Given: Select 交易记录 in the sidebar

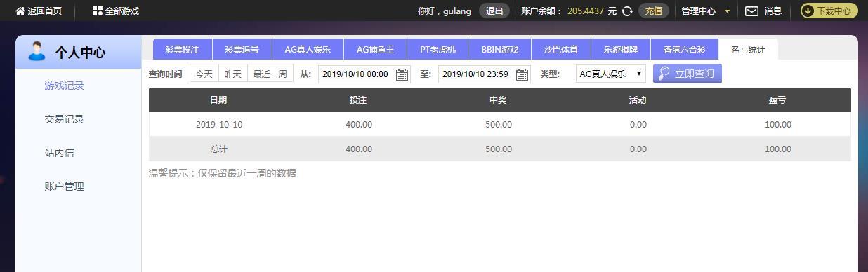Looking at the screenshot, I should click(x=64, y=119).
